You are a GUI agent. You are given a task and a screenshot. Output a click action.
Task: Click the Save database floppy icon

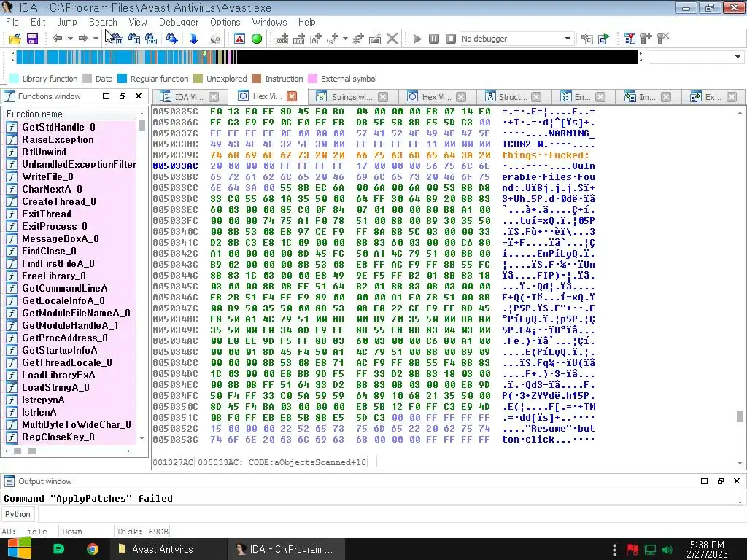pos(32,39)
